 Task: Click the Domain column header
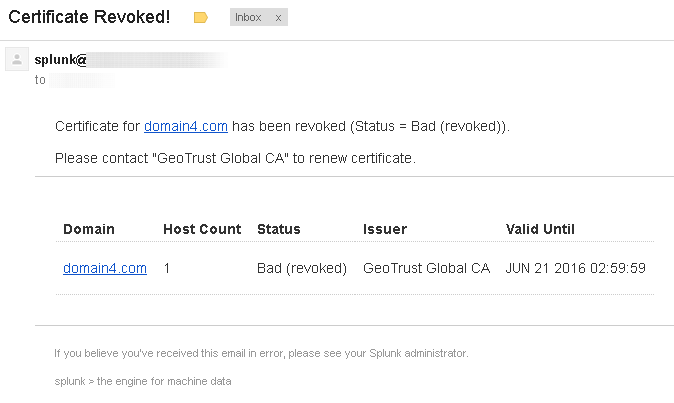point(89,229)
